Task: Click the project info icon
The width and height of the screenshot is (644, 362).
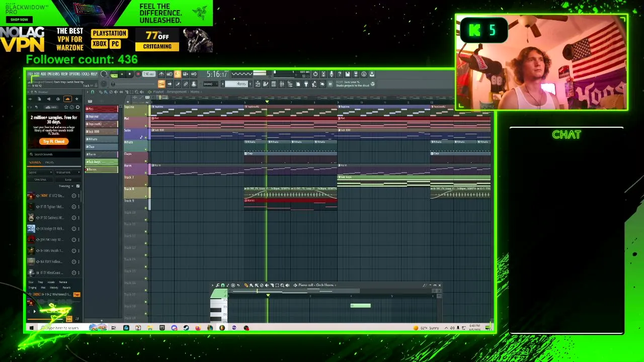Action: (364, 74)
